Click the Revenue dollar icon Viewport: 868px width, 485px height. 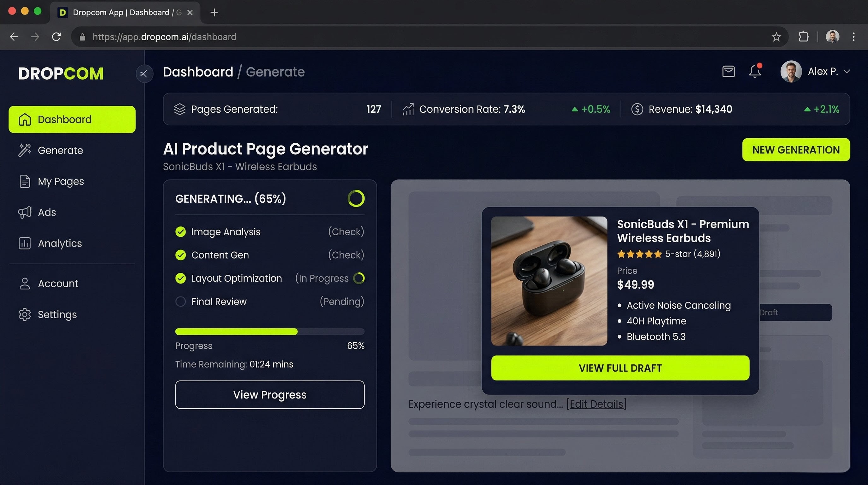pos(637,109)
